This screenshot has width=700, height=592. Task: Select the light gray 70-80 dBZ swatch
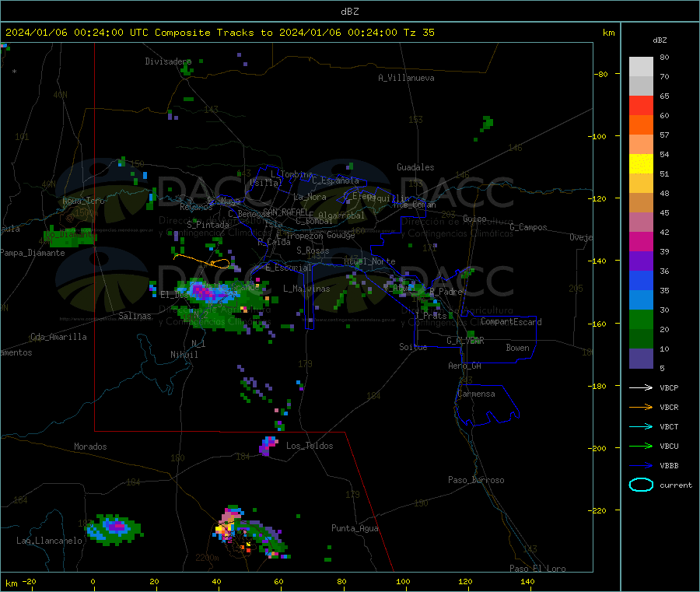pyautogui.click(x=641, y=67)
